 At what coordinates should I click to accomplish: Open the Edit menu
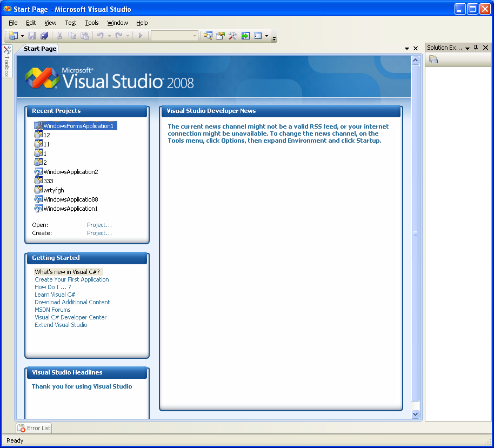31,23
